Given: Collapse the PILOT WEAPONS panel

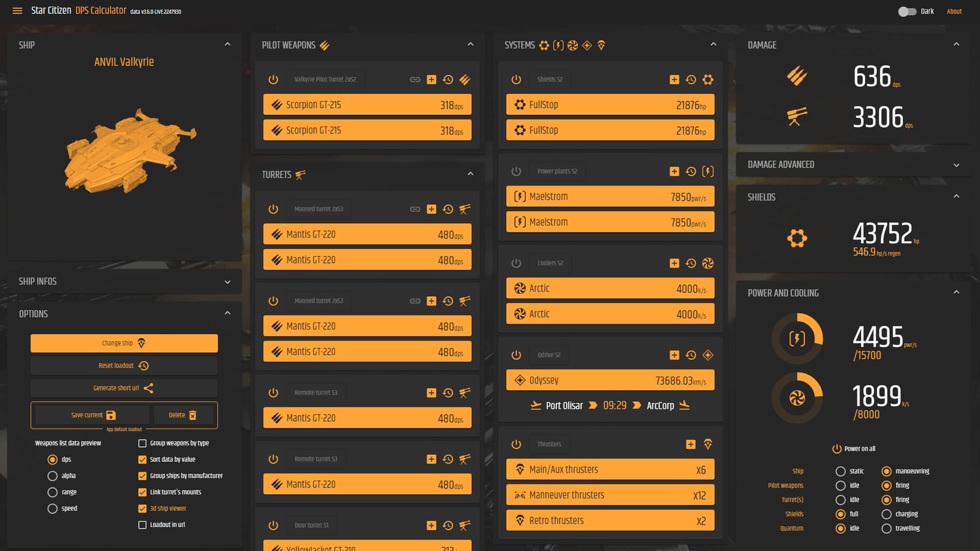Looking at the screenshot, I should coord(470,44).
